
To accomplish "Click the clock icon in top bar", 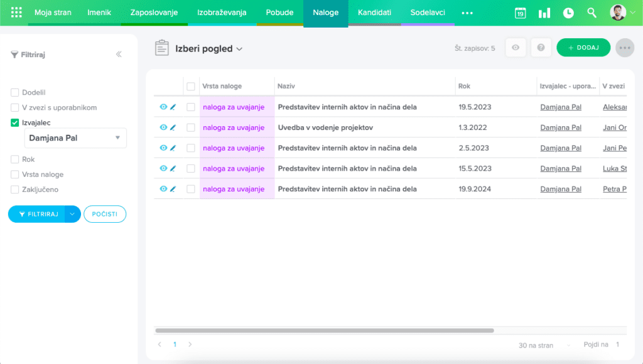I will (x=568, y=13).
